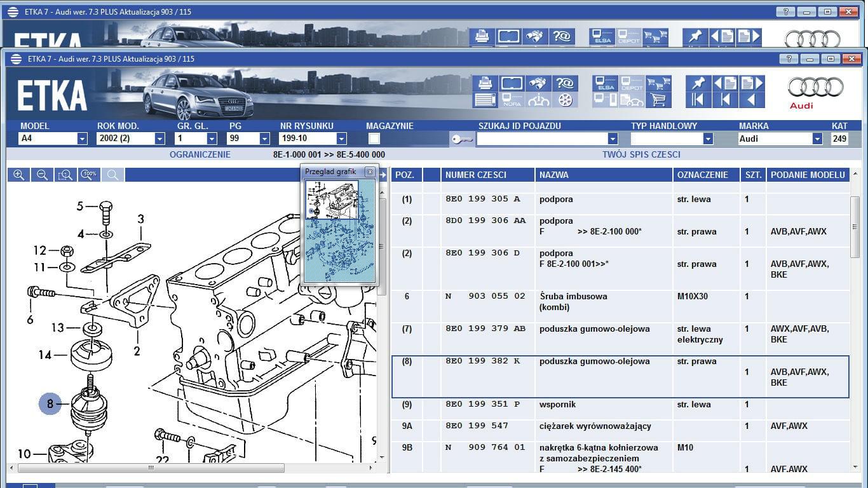Click the help button in front window title bar
Screen dimensions: 868x488
click(x=789, y=59)
